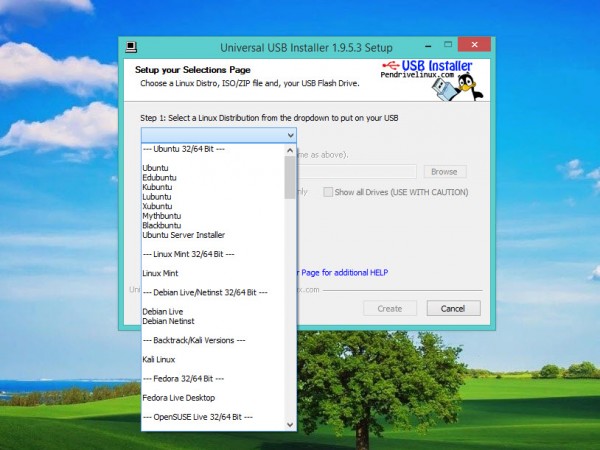Close the Universal USB Installer window
The image size is (600, 450).
pos(474,44)
